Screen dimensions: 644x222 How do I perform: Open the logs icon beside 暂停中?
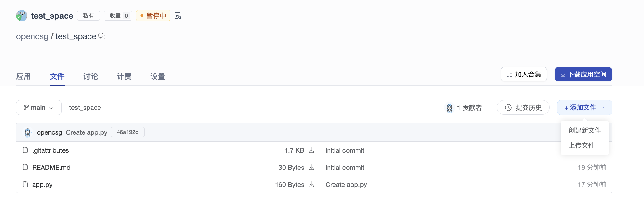pos(178,16)
